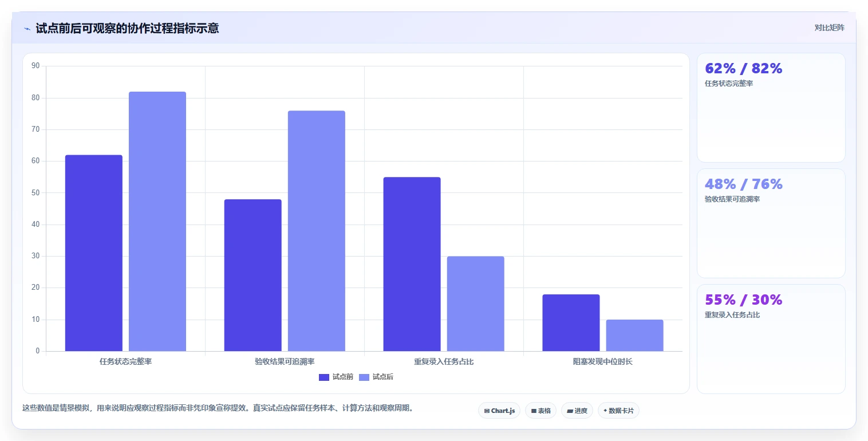Screen dimensions: 868x441
Task: Click the 试点后 legend color box
Action: (x=364, y=377)
